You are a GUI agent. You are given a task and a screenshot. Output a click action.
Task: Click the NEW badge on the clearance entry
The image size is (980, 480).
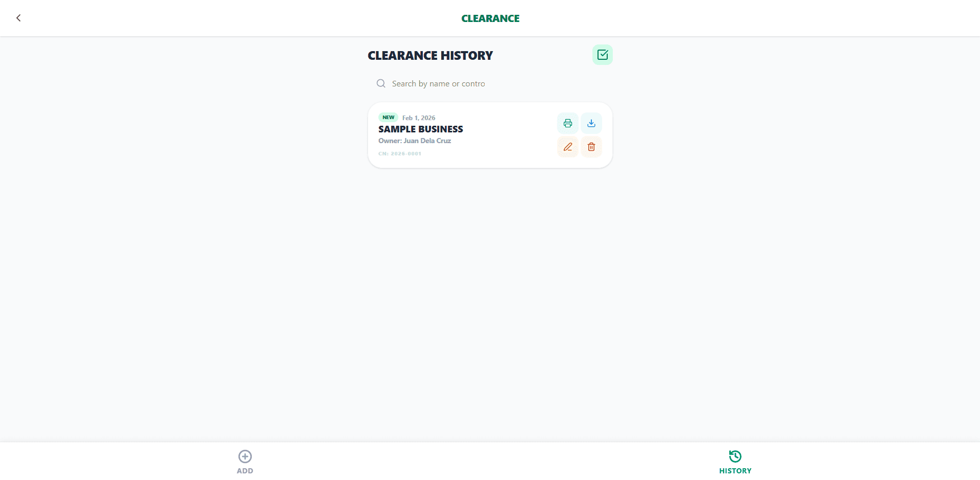(x=389, y=117)
